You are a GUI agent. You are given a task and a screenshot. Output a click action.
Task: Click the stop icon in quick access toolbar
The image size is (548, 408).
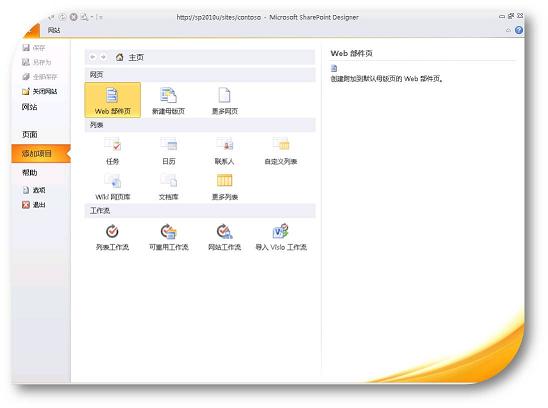click(73, 17)
